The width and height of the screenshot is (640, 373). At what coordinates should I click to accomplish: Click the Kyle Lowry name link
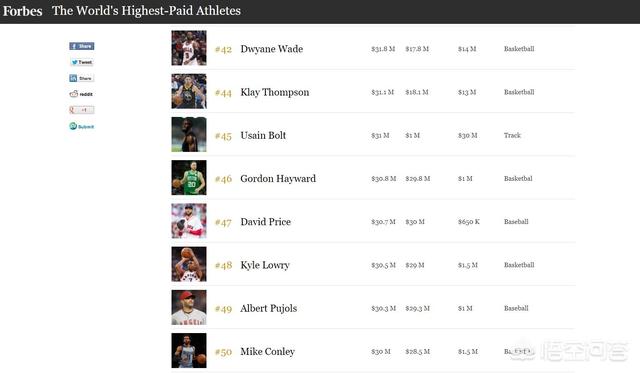[x=265, y=265]
